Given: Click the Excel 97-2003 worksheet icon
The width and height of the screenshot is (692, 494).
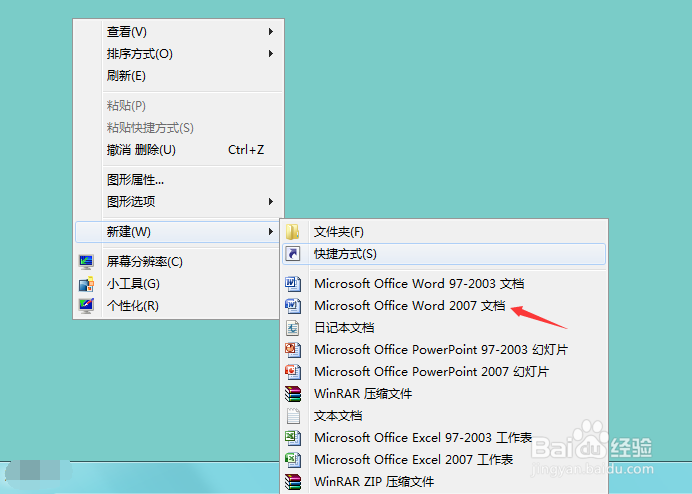Looking at the screenshot, I should 293,437.
